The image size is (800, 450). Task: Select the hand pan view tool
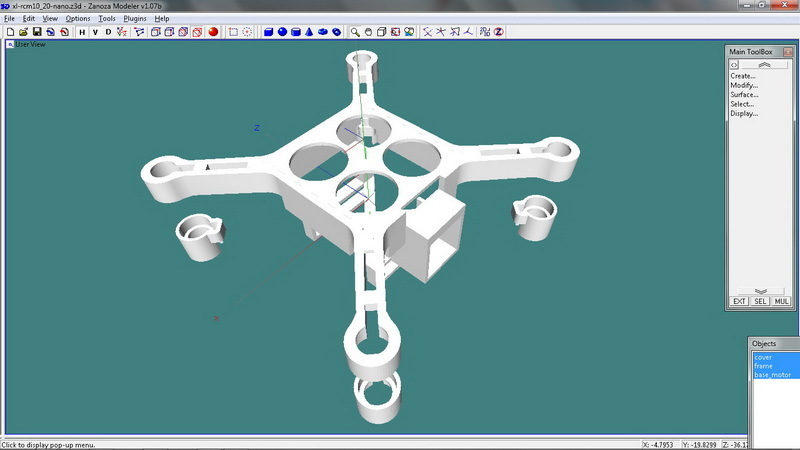(x=368, y=32)
